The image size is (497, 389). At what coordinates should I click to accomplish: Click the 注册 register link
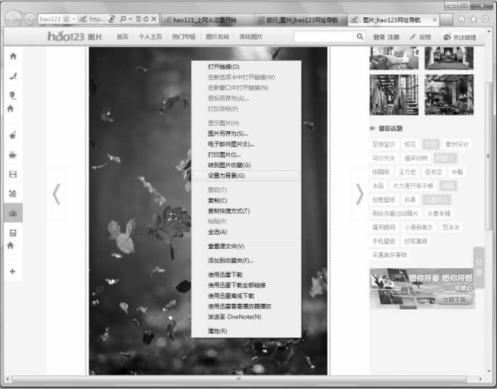pyautogui.click(x=393, y=37)
